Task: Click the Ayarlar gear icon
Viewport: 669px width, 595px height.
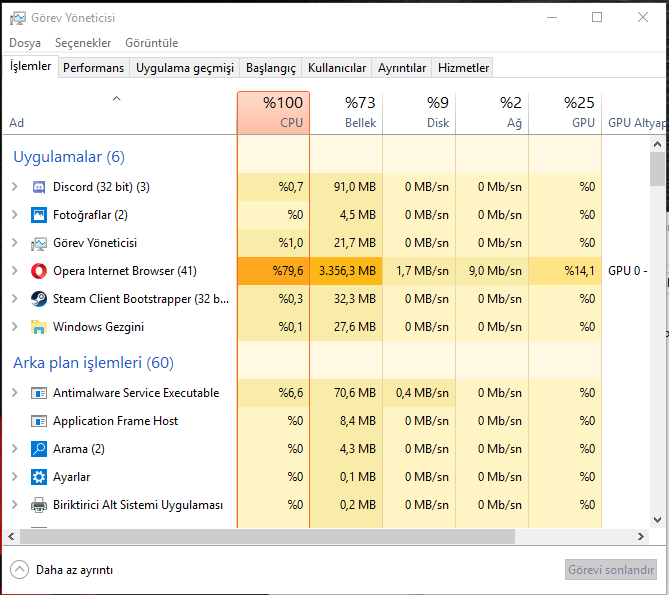Action: point(39,477)
